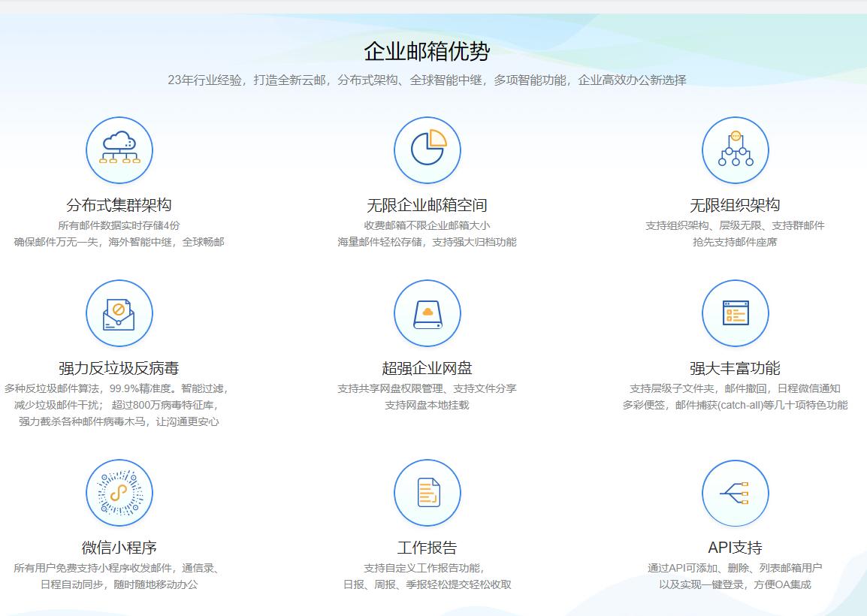
Task: Click the line 确保邮件万无一失，海外智能中继，全球畅邮
Action: (119, 242)
